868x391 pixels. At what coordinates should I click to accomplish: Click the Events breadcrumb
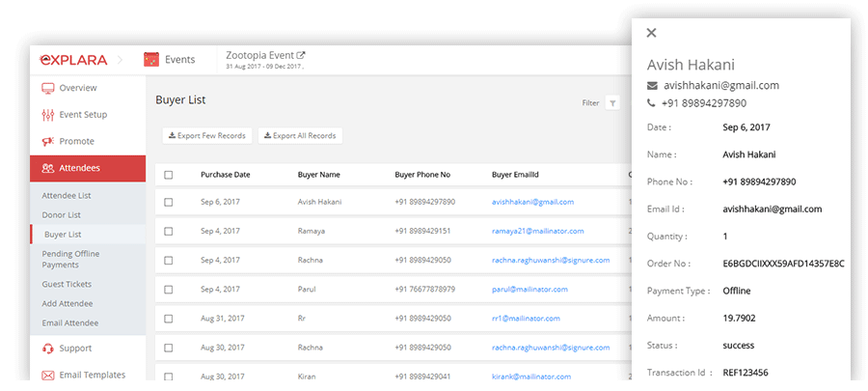click(x=180, y=59)
